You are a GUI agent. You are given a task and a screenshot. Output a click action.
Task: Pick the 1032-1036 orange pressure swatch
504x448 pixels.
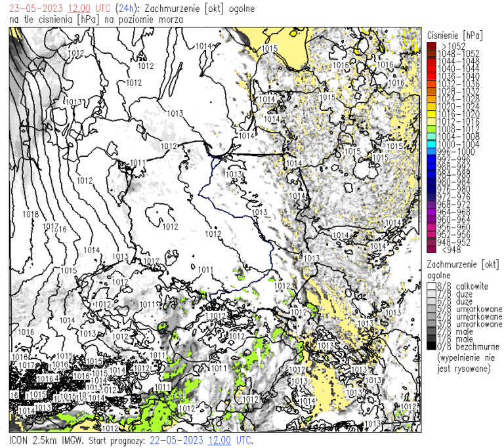pos(431,83)
